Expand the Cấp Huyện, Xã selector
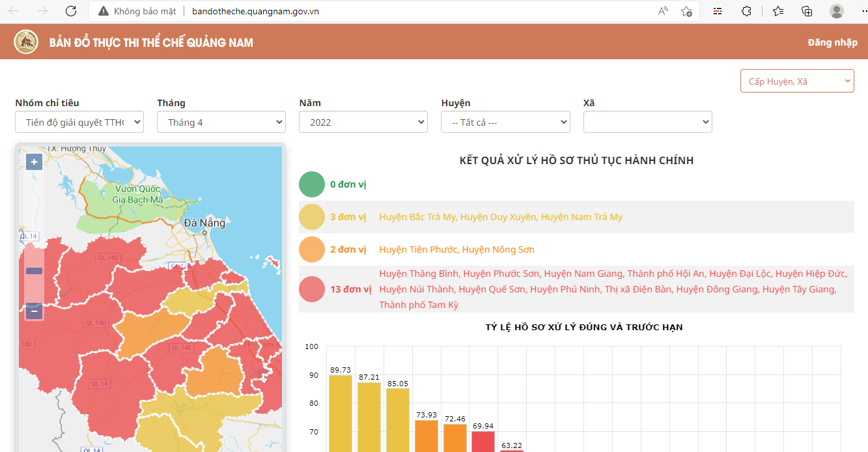Image resolution: width=868 pixels, height=452 pixels. [x=797, y=81]
